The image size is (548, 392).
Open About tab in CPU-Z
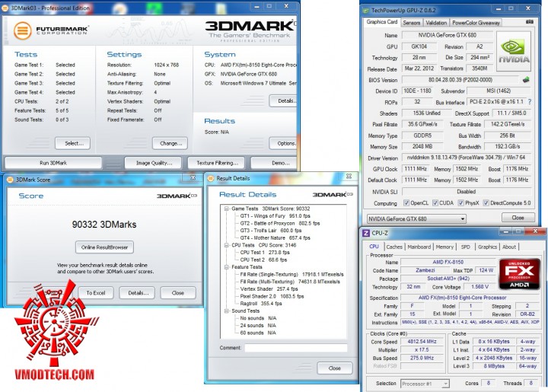(x=509, y=247)
